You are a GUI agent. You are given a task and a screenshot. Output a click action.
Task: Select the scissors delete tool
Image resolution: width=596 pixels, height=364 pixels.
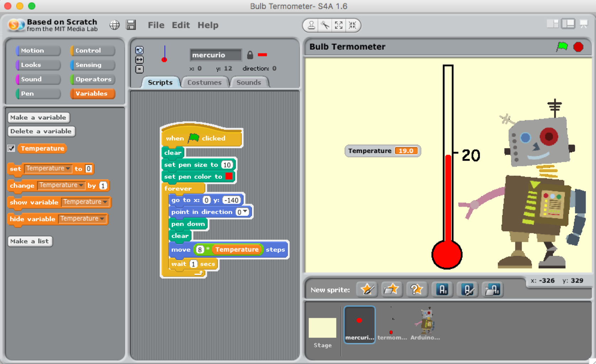point(325,25)
